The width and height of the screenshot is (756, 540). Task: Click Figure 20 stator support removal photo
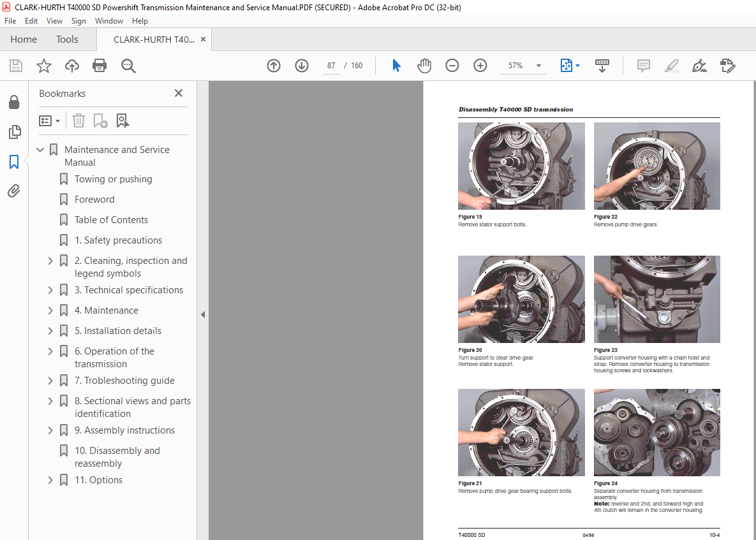click(521, 299)
